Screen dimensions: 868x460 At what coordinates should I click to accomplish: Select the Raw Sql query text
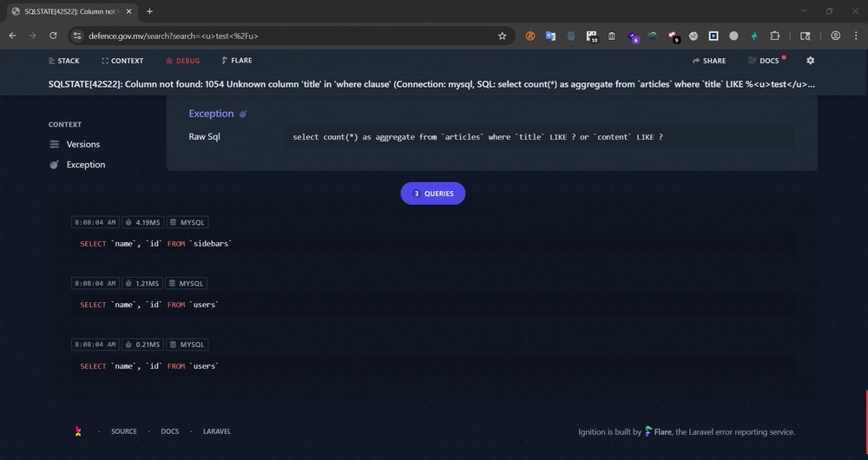coord(477,137)
